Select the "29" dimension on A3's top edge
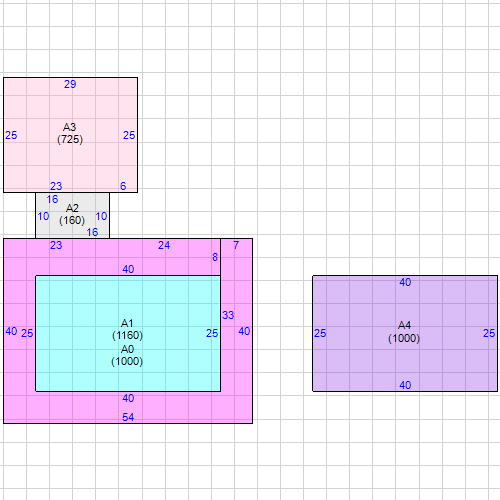 point(70,84)
